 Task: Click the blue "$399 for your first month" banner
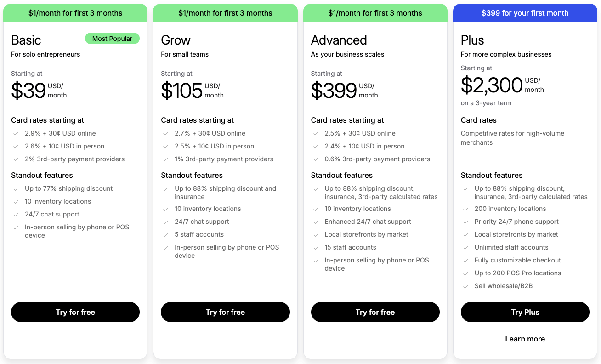coord(525,13)
